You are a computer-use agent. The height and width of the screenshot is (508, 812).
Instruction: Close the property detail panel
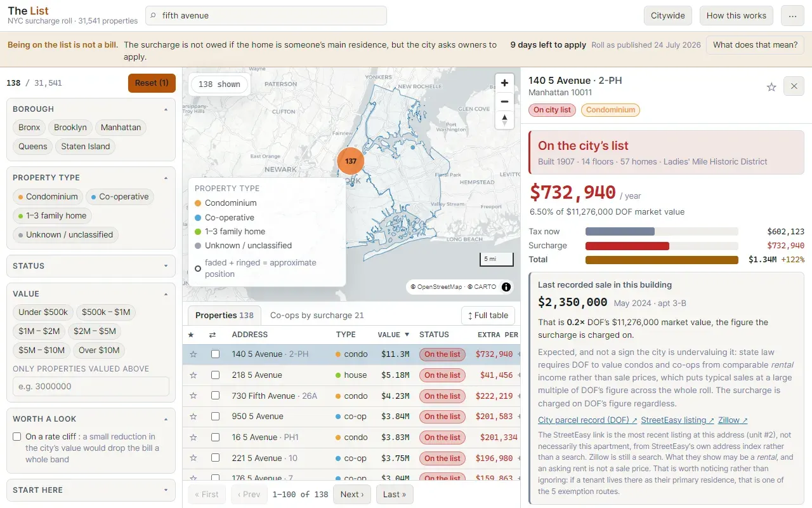(794, 86)
